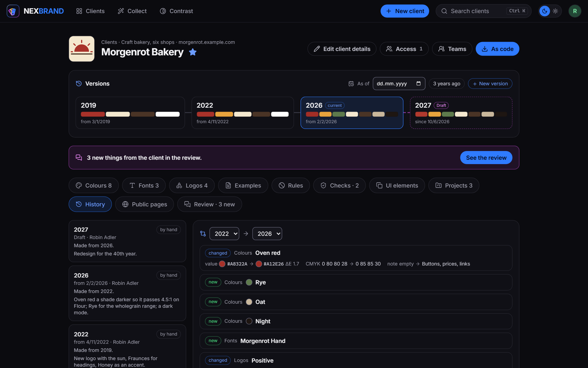Select the UI elements tab
This screenshot has height=368, width=588.
(x=397, y=185)
